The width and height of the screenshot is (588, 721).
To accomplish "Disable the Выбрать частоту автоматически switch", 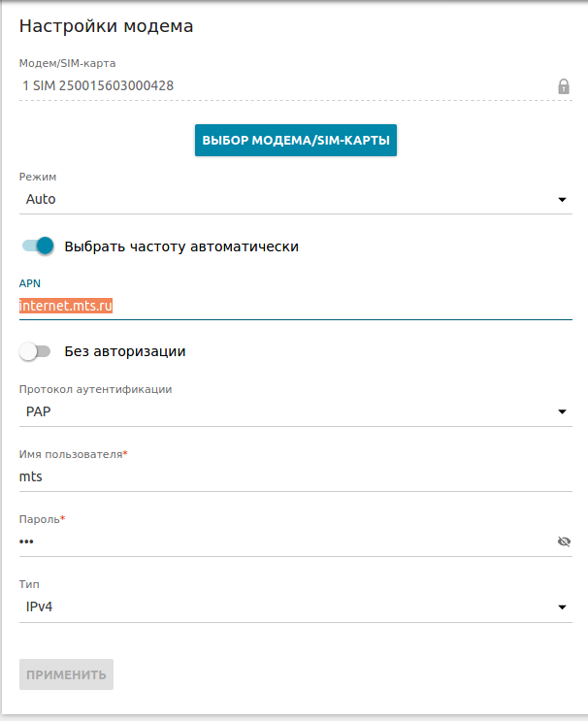I will coord(38,246).
